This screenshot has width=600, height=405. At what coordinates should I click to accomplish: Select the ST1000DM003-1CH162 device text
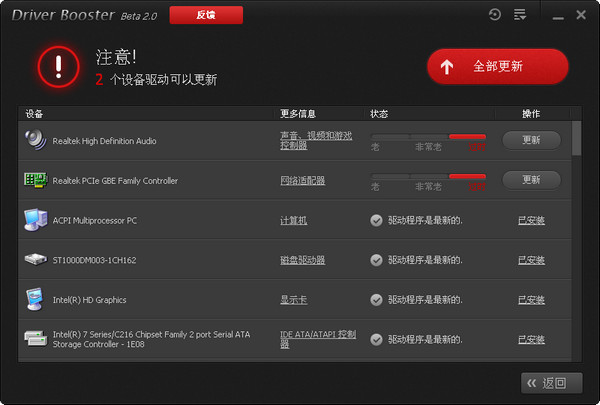94,260
